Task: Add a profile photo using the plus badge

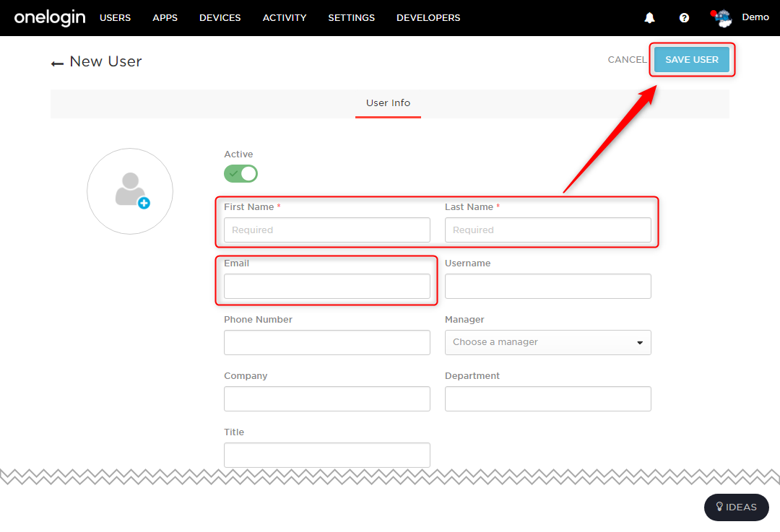Action: coord(144,203)
